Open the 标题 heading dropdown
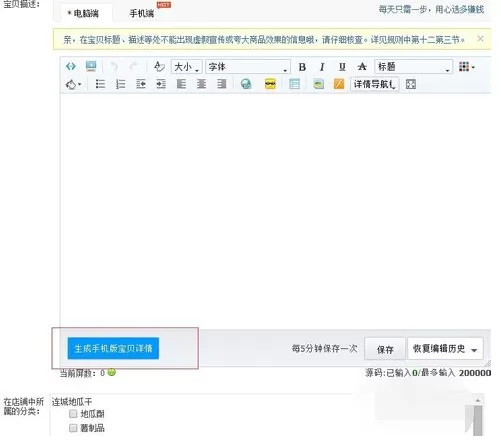The image size is (501, 442). pyautogui.click(x=414, y=67)
